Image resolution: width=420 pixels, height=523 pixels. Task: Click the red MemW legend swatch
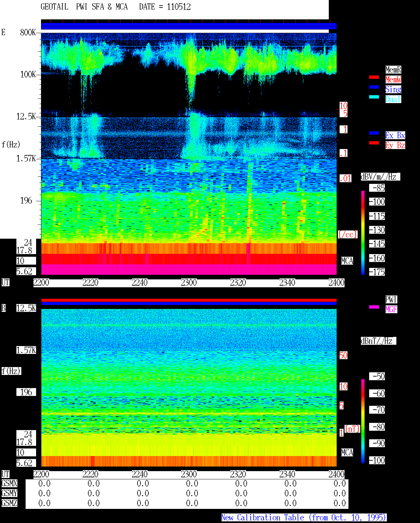pos(374,77)
